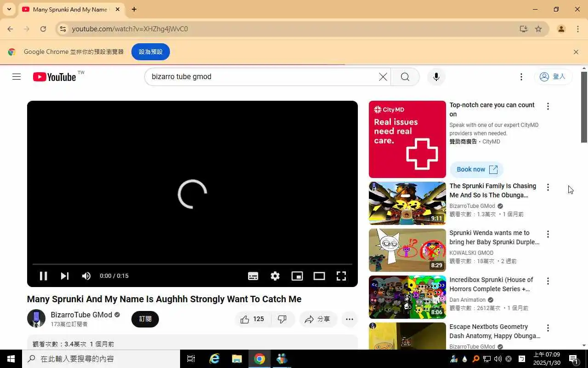Open the taskbar clock showing 上午 07:09
Viewport: 588px width, 368px height.
(x=547, y=359)
